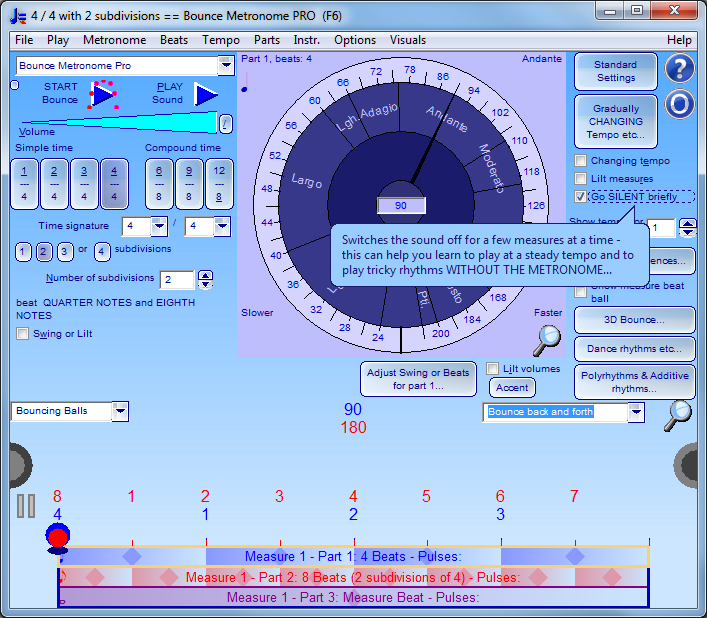The image size is (707, 618).
Task: Choose 3 subdivisions circle button
Action: 64,252
